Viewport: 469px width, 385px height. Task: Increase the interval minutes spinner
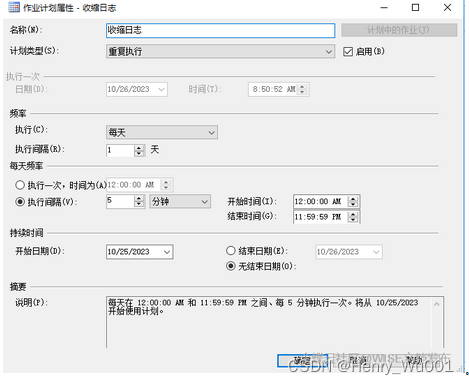(139, 199)
